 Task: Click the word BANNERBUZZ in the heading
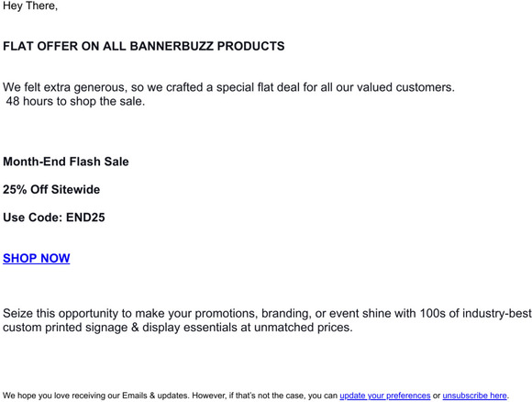[172, 46]
